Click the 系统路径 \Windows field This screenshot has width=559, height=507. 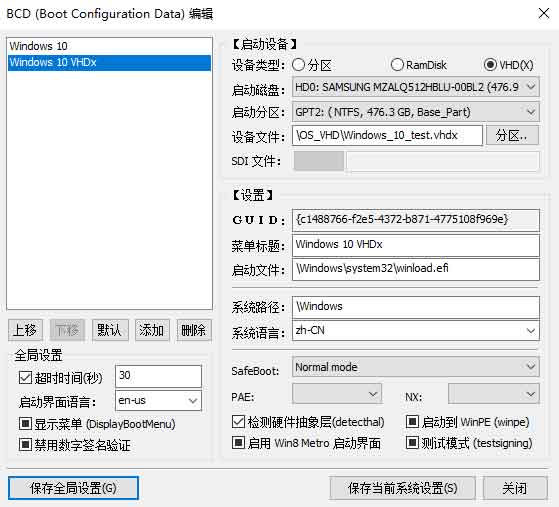[416, 307]
